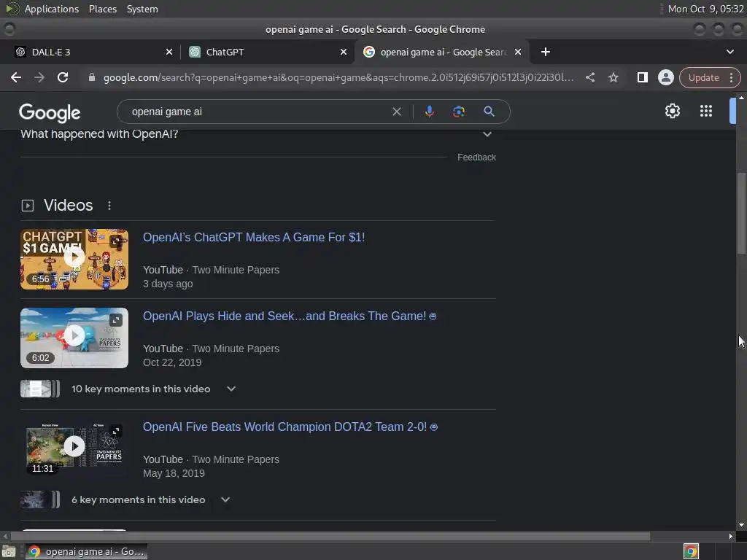
Task: Open the Applications menu
Action: pyautogui.click(x=52, y=9)
